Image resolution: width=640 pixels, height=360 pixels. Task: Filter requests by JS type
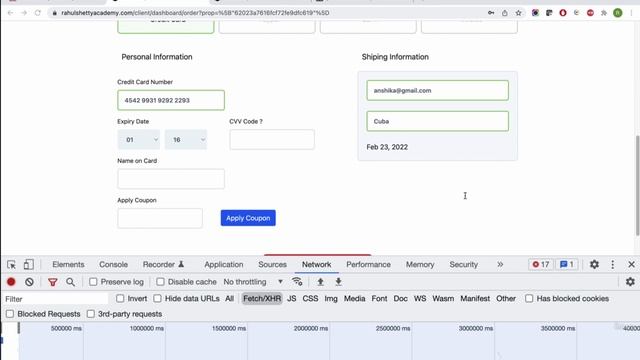click(291, 298)
